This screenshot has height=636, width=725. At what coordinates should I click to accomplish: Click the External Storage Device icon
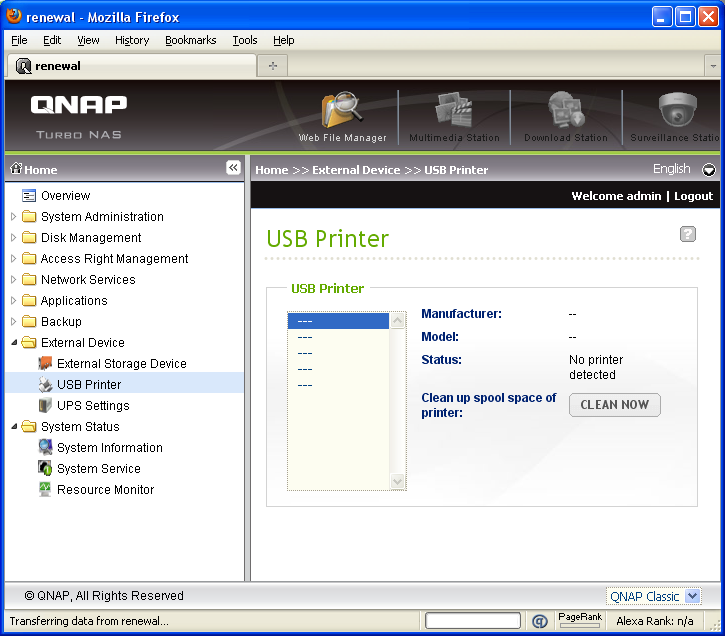click(45, 363)
